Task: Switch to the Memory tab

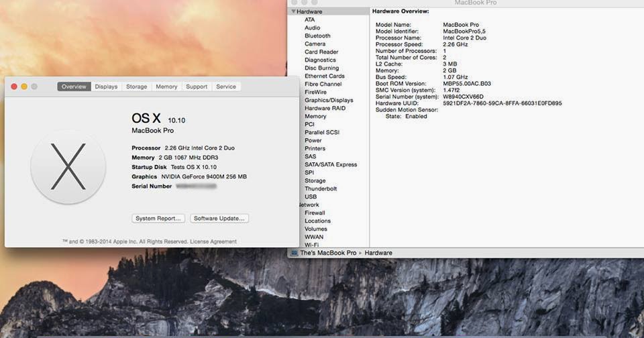Action: [166, 87]
